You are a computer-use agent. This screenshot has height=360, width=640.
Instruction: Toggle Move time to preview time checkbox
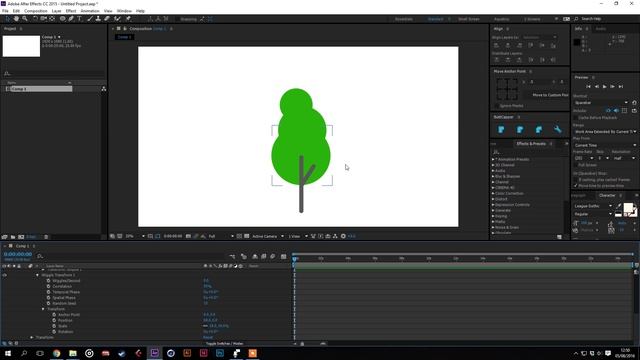(x=576, y=186)
